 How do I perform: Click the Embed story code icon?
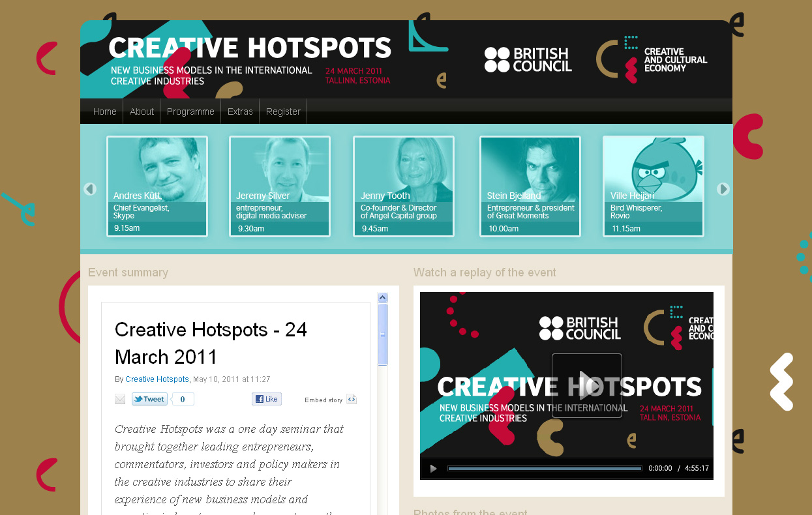pos(352,400)
